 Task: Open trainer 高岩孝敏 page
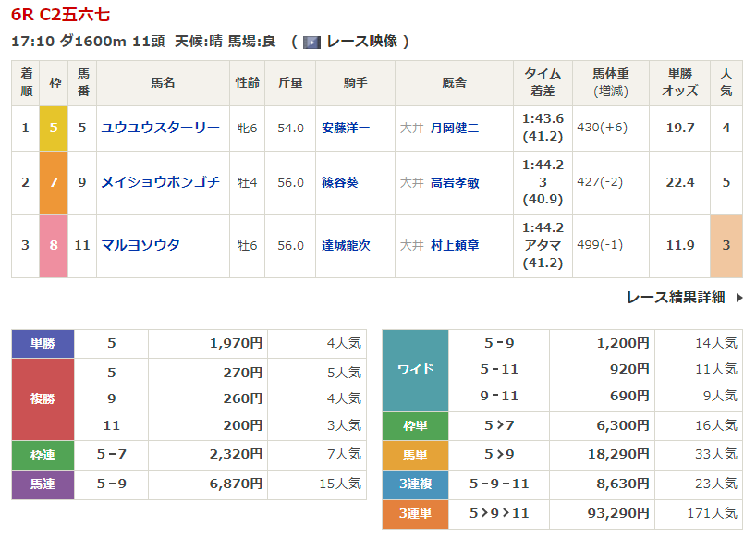pyautogui.click(x=454, y=183)
